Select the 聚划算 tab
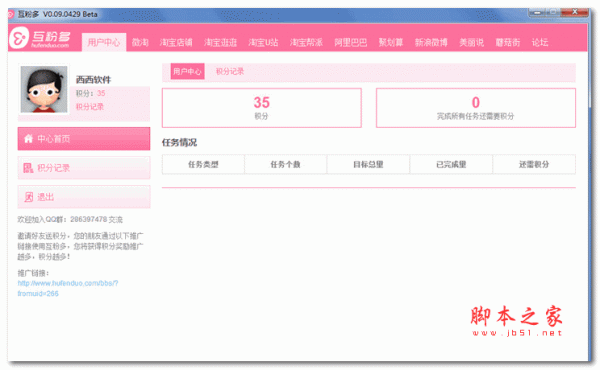 (391, 42)
